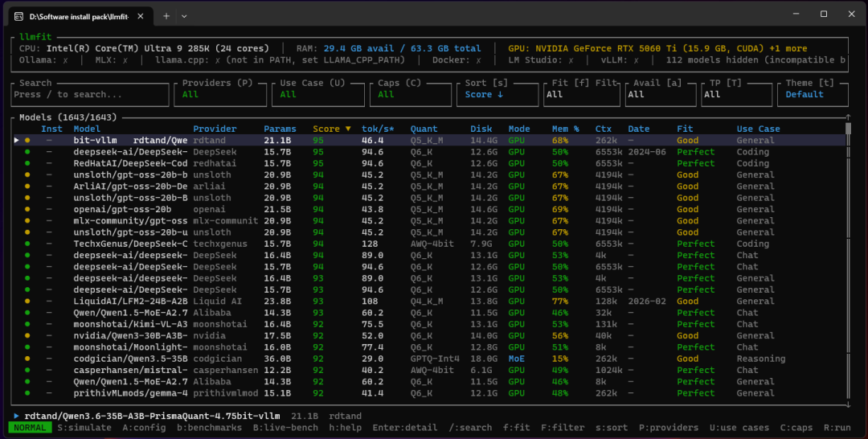Viewport: 868px width, 439px height.
Task: Focus the Search input field
Action: pos(90,95)
